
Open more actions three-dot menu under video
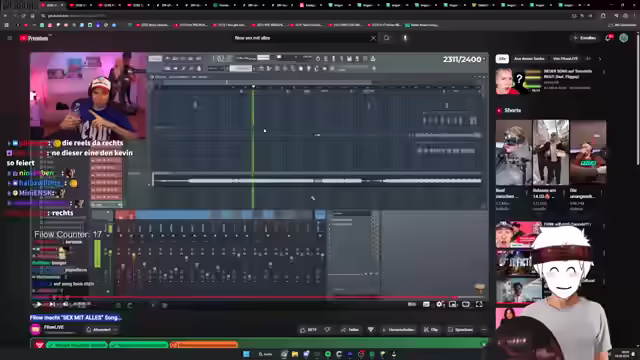(484, 330)
